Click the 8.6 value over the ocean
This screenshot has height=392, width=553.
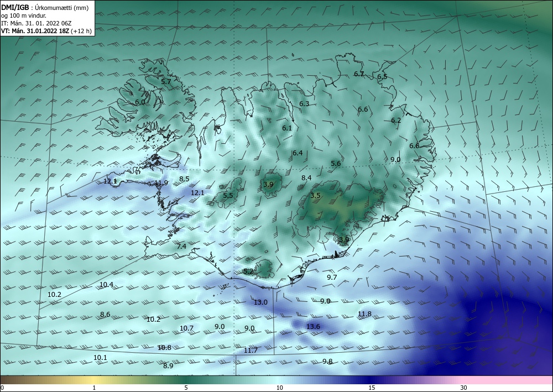coord(105,315)
